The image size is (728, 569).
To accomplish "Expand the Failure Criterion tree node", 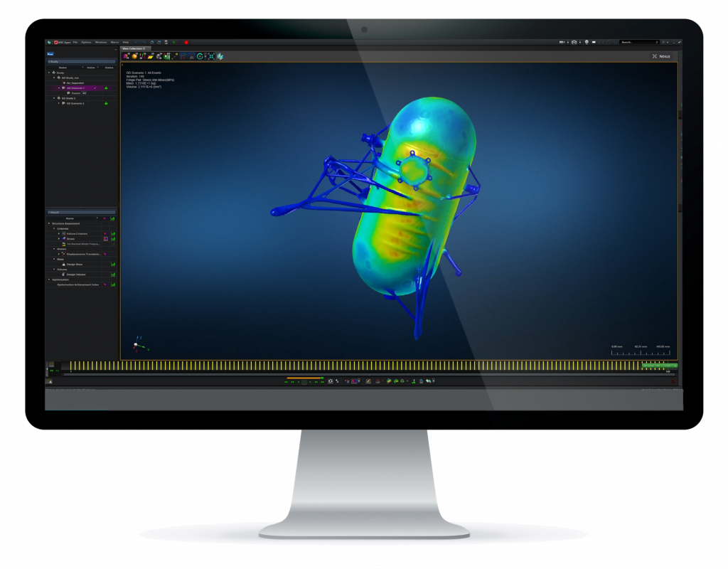I will (x=59, y=233).
